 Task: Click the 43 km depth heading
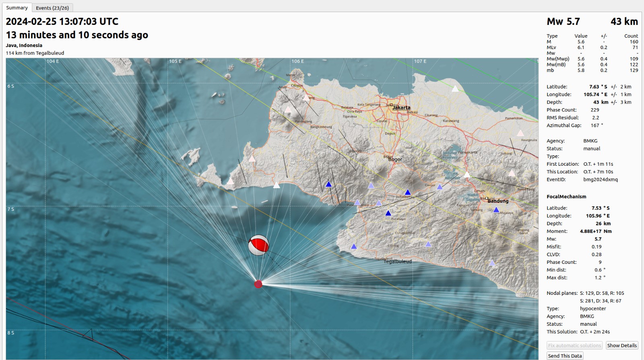pos(624,22)
